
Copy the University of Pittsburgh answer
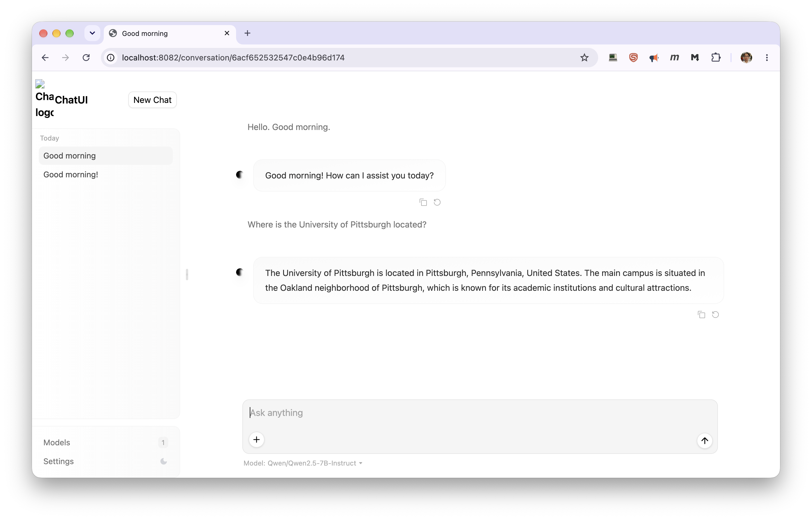[x=701, y=315]
